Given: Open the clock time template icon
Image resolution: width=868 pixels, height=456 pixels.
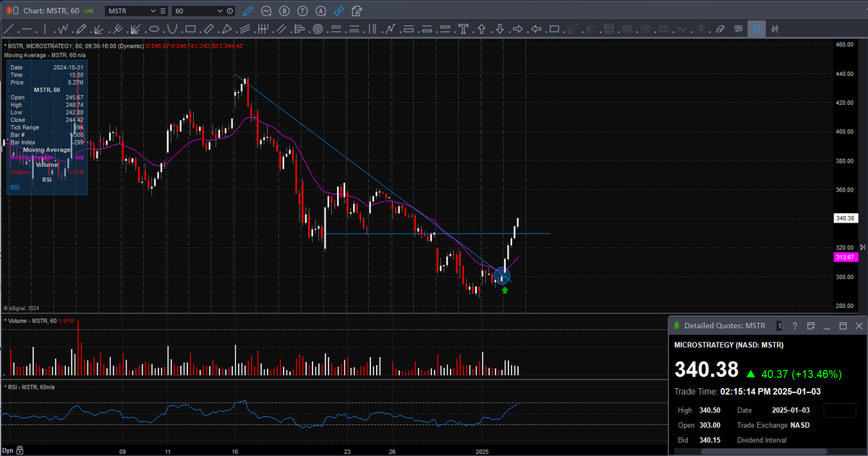Looking at the screenshot, I should (x=230, y=12).
